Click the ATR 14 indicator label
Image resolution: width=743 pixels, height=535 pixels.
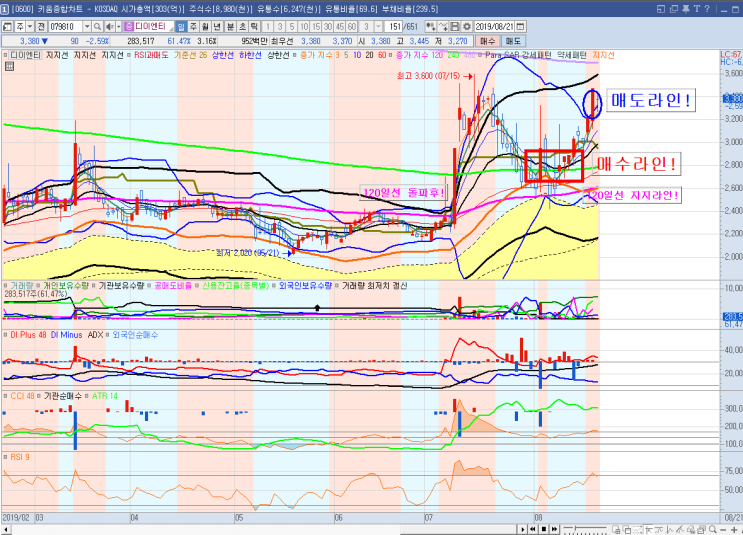tap(104, 396)
